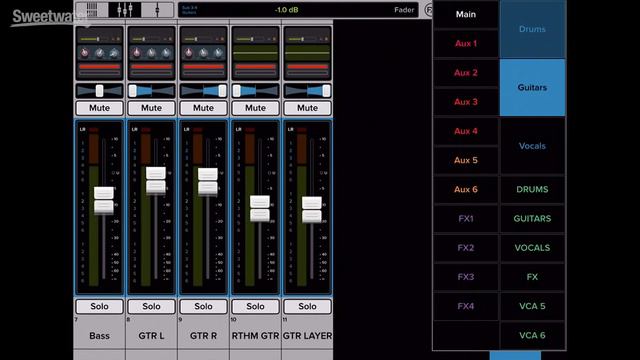Screen dimensions: 640x360
Task: Click the GTR L channel fader cap
Action: 156,180
